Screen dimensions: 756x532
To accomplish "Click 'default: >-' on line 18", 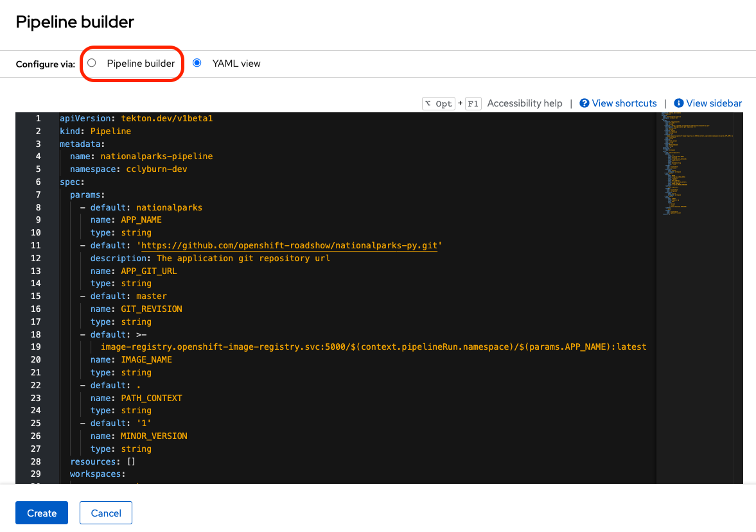I will click(118, 334).
